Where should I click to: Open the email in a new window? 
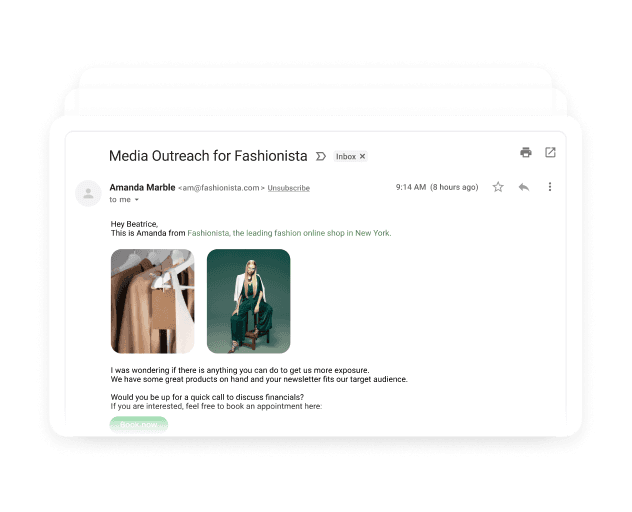(550, 152)
